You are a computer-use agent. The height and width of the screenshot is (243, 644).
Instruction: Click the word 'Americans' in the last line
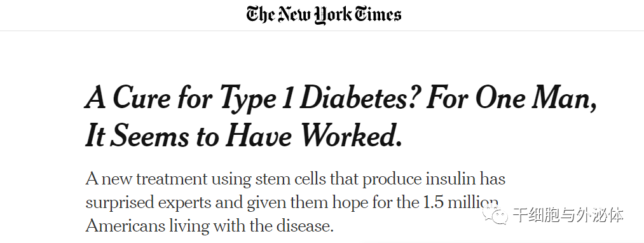pyautogui.click(x=125, y=226)
